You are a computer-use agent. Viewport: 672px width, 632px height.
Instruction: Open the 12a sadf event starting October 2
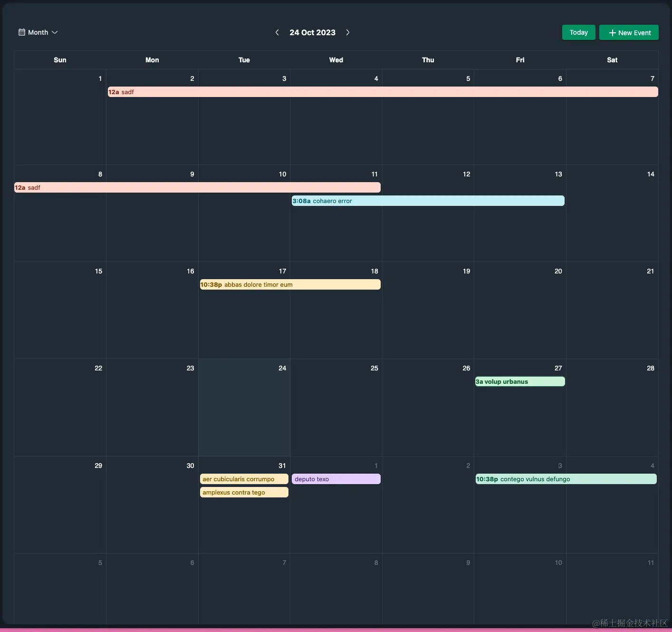[x=383, y=92]
